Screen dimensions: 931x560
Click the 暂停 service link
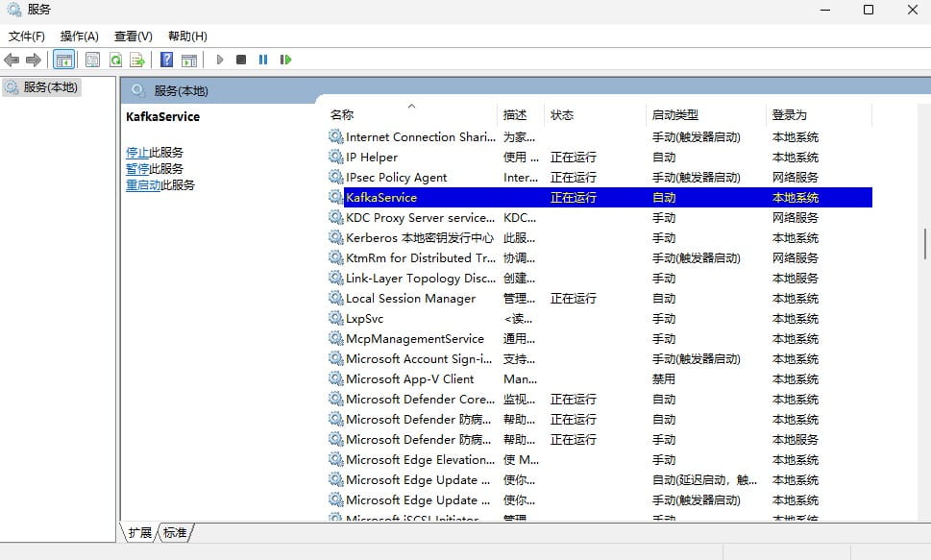(x=137, y=169)
